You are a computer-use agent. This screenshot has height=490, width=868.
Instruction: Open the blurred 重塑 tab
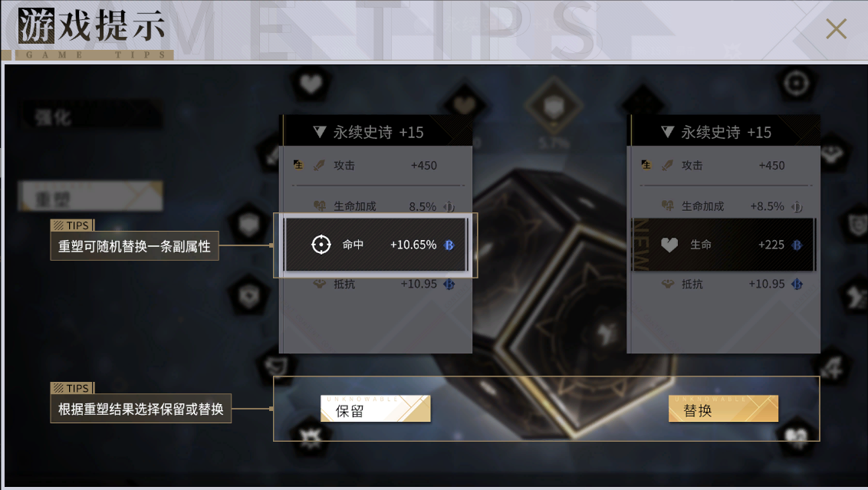click(90, 196)
